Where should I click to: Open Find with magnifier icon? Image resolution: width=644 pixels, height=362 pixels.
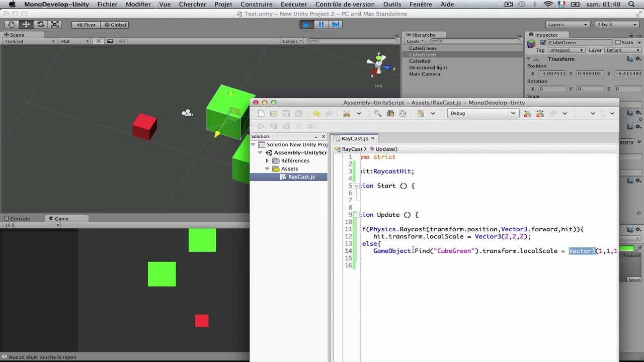click(378, 114)
